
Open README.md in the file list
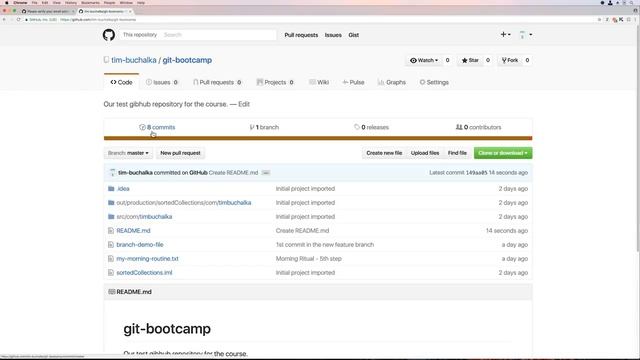(x=133, y=231)
